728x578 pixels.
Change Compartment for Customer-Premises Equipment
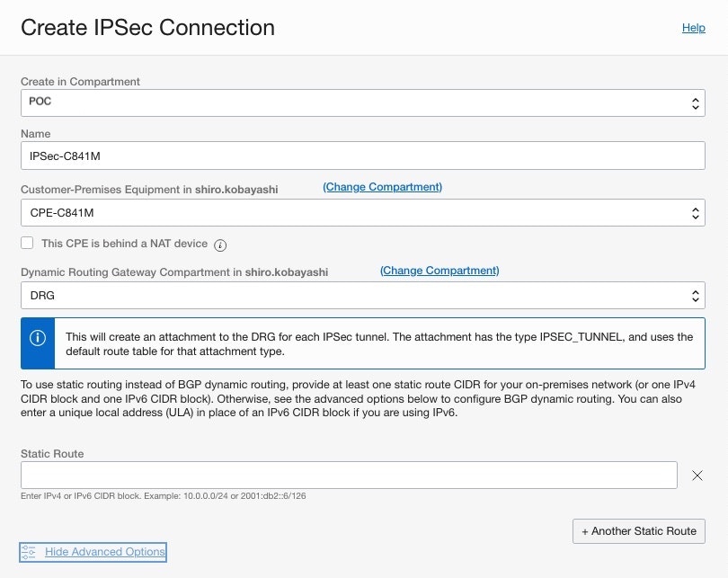pyautogui.click(x=382, y=187)
